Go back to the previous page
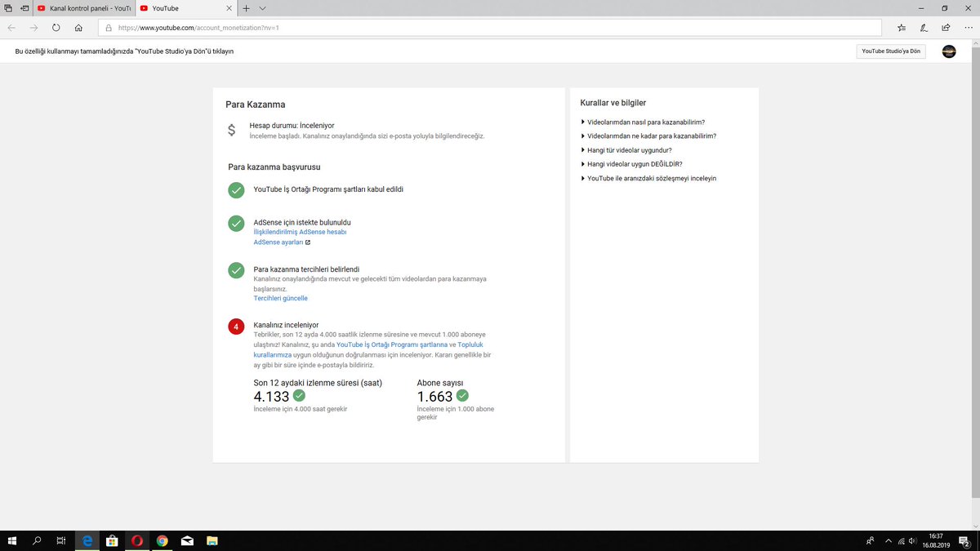 click(11, 27)
